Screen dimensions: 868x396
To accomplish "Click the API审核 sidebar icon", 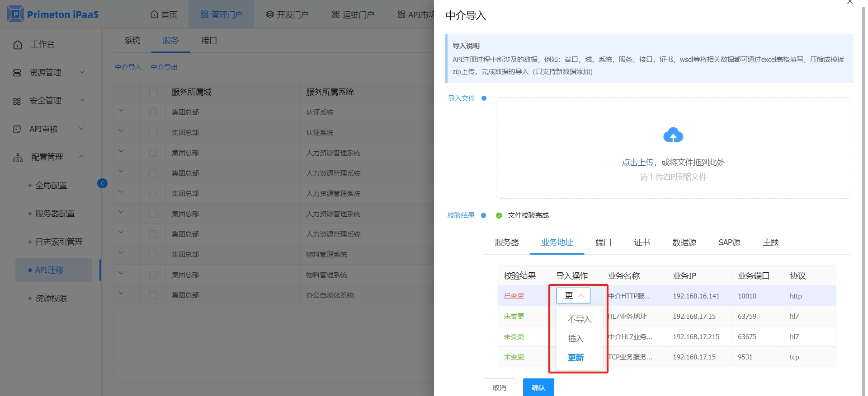I will click(17, 130).
